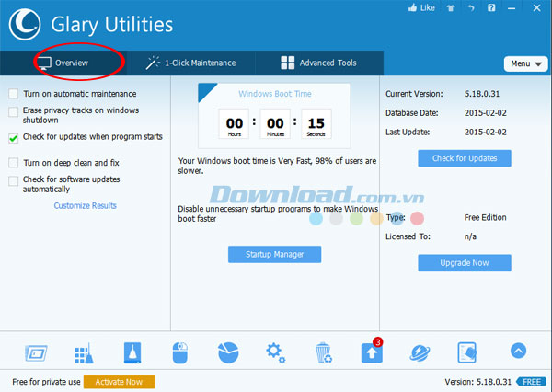Viewport: 552px width, 392px height.
Task: Open the Menu dropdown
Action: tap(526, 63)
